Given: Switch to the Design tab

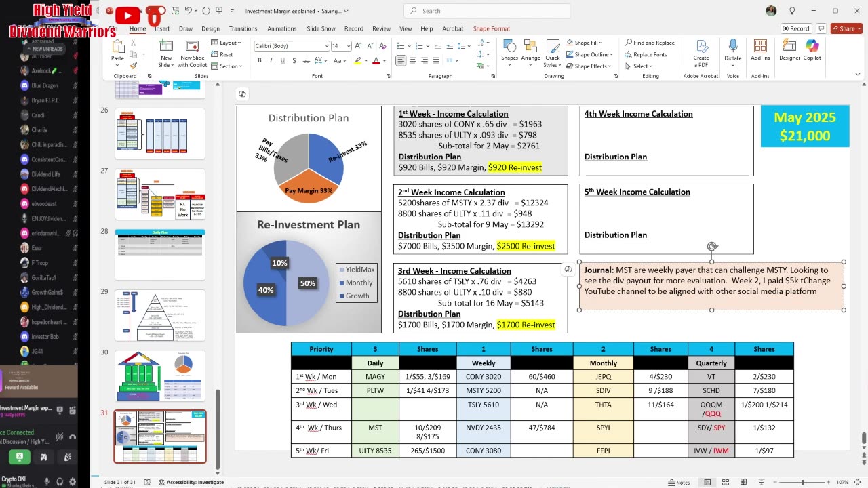Looking at the screenshot, I should tap(210, 28).
